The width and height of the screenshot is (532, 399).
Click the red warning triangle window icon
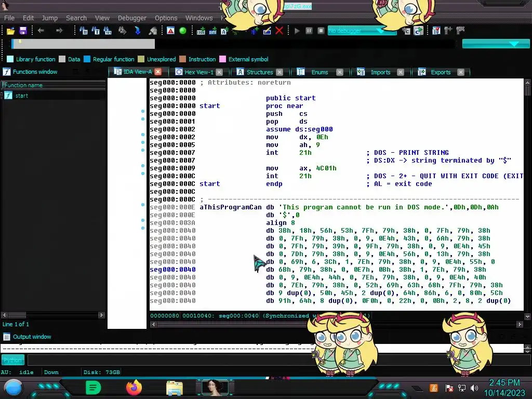click(170, 31)
